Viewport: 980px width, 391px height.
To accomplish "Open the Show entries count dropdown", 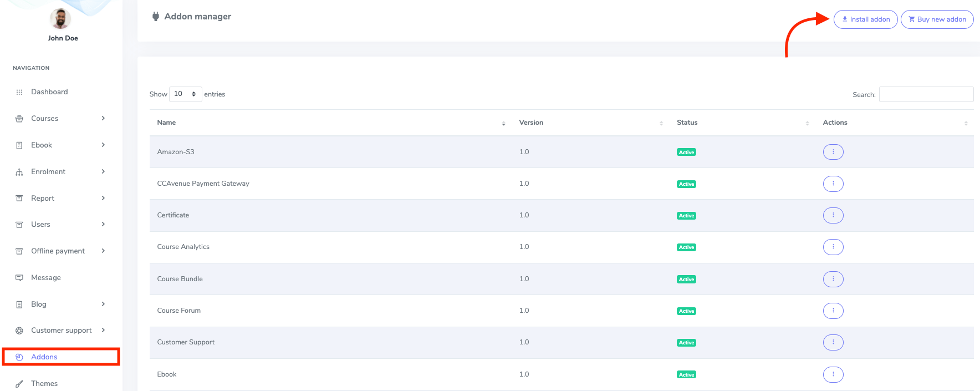I will pyautogui.click(x=185, y=94).
